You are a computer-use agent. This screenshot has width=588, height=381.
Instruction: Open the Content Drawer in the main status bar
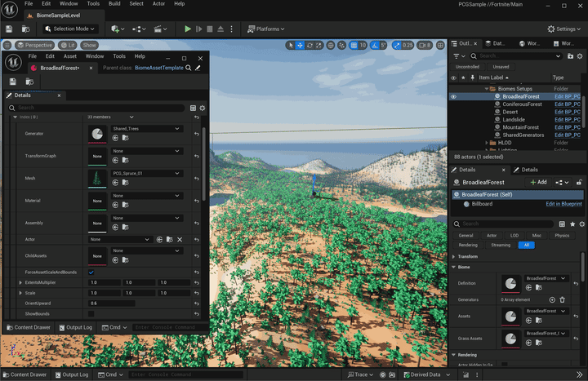point(24,374)
